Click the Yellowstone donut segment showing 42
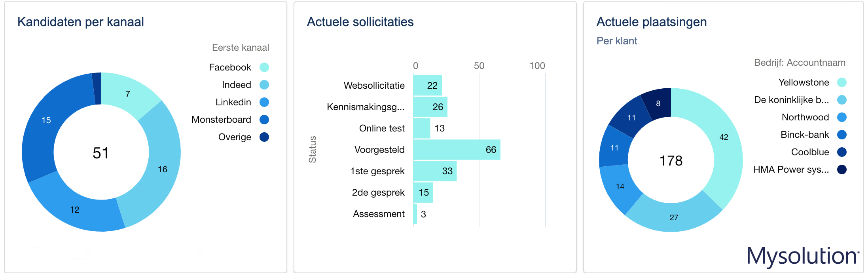Screen dimensions: 868x278 (x=724, y=150)
